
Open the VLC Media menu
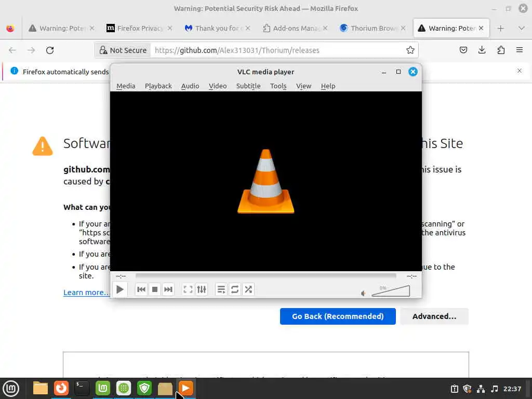[126, 86]
